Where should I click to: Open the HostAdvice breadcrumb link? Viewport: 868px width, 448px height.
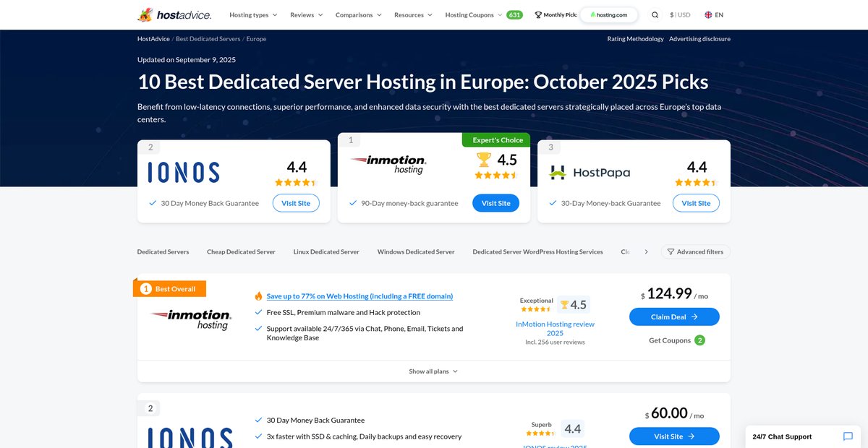153,39
